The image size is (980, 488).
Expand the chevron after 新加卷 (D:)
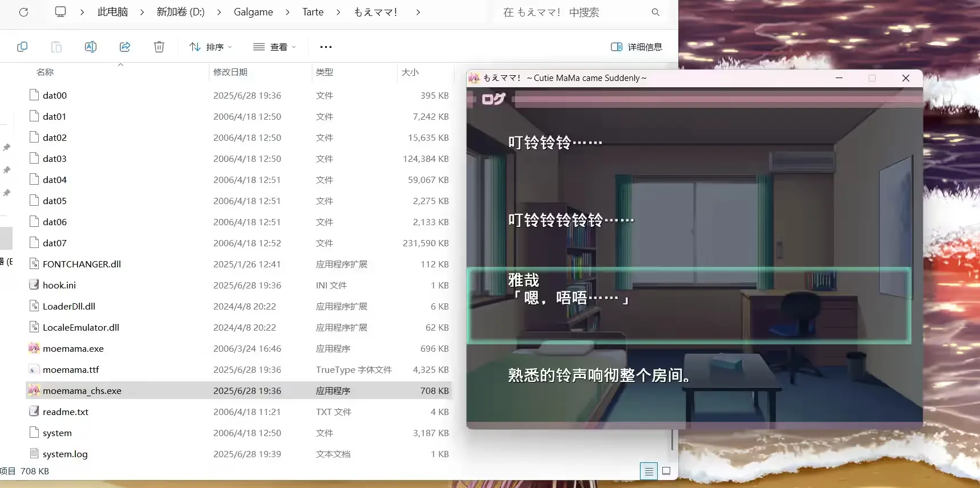(218, 12)
